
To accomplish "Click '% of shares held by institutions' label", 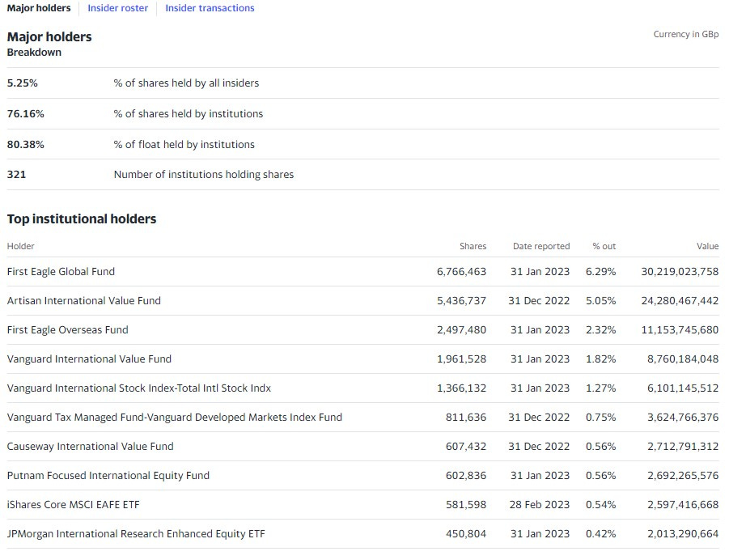I will pyautogui.click(x=189, y=114).
